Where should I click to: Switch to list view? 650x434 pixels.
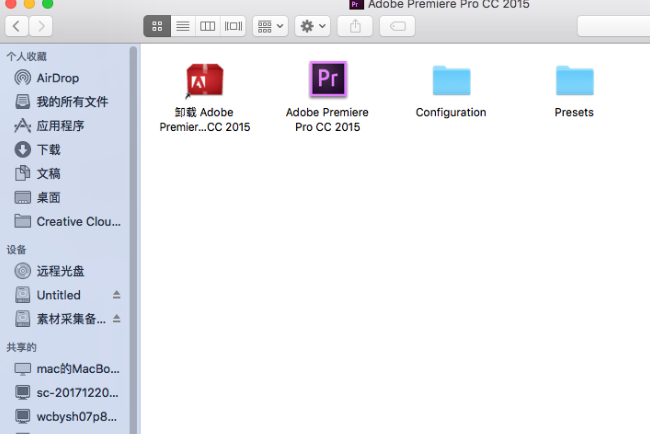point(183,26)
